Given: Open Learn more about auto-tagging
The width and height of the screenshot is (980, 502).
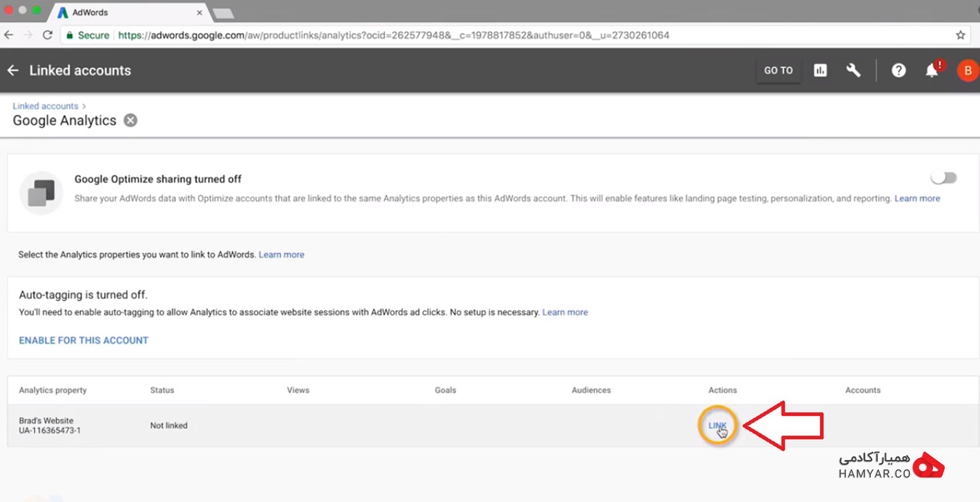Looking at the screenshot, I should (x=565, y=312).
